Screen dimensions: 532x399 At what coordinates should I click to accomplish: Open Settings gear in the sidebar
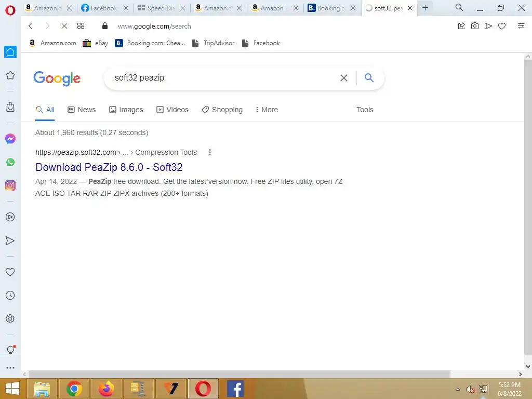click(10, 318)
